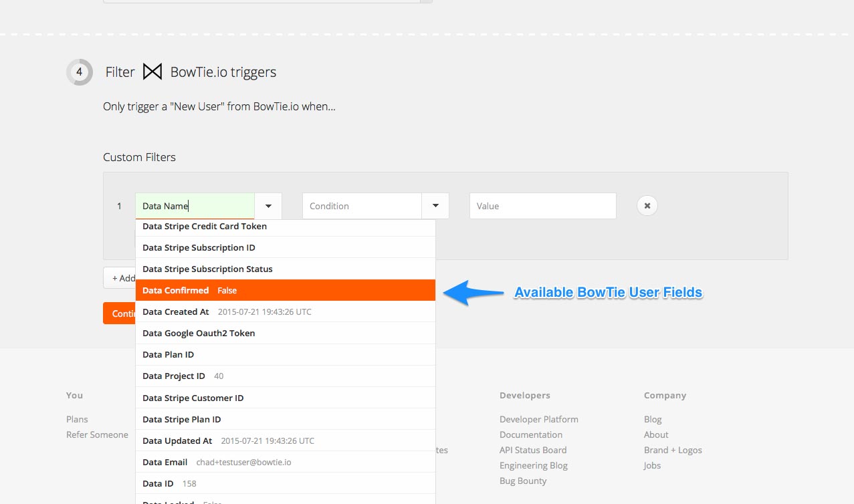
Task: Open the company Blog link
Action: click(x=653, y=419)
